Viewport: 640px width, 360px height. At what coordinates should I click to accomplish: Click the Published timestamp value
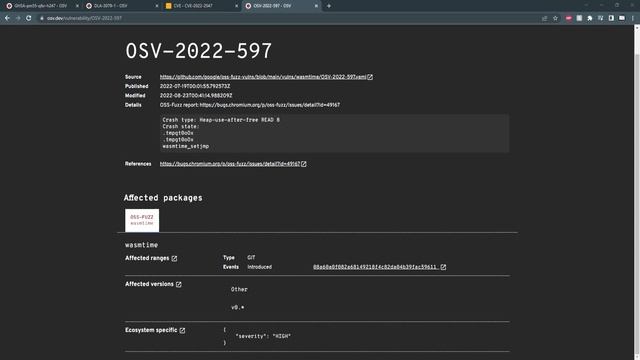pos(195,86)
